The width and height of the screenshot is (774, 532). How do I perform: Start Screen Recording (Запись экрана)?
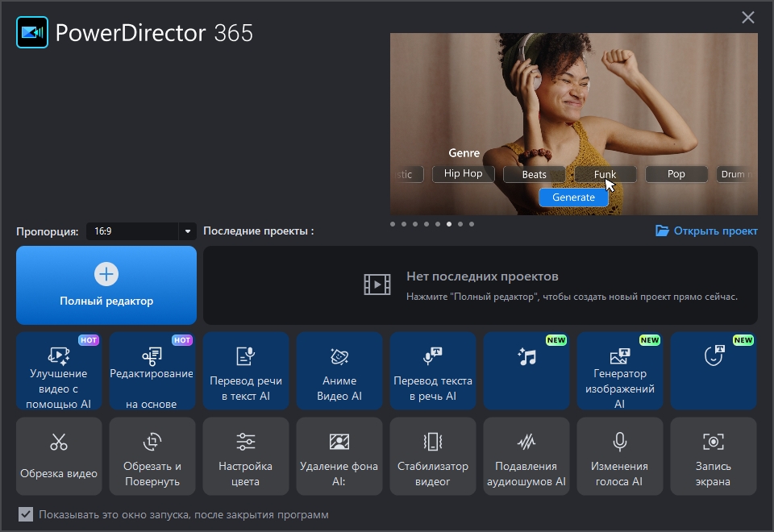click(x=714, y=455)
